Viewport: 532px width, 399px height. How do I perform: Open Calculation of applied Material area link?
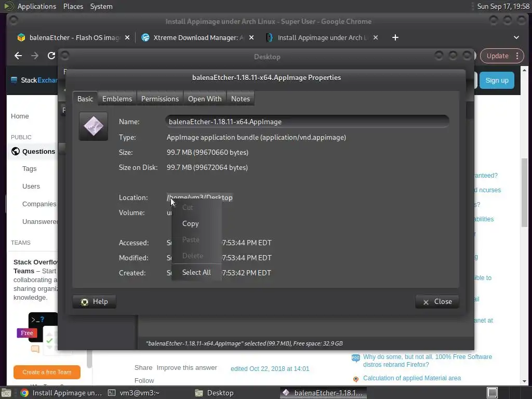pyautogui.click(x=412, y=378)
